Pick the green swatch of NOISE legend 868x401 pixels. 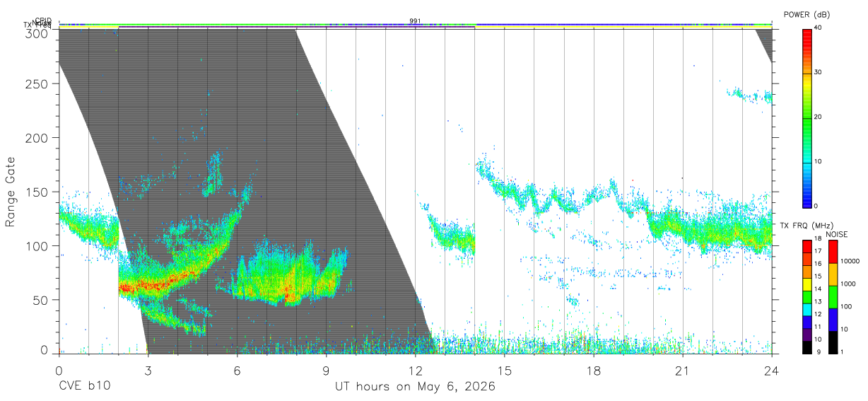833,296
